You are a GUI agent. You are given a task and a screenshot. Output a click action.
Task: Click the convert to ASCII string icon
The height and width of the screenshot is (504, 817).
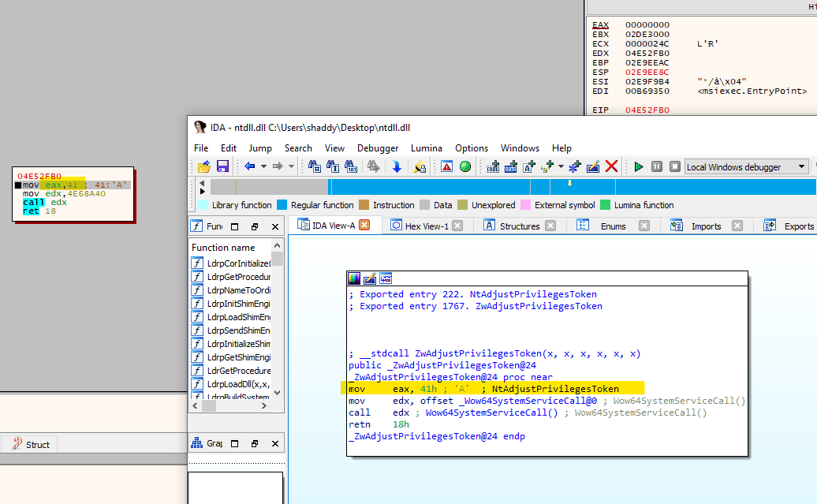(529, 166)
